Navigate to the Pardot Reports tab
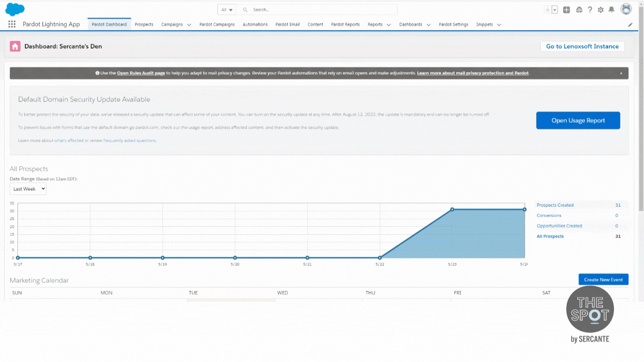The height and width of the screenshot is (362, 644). [345, 25]
